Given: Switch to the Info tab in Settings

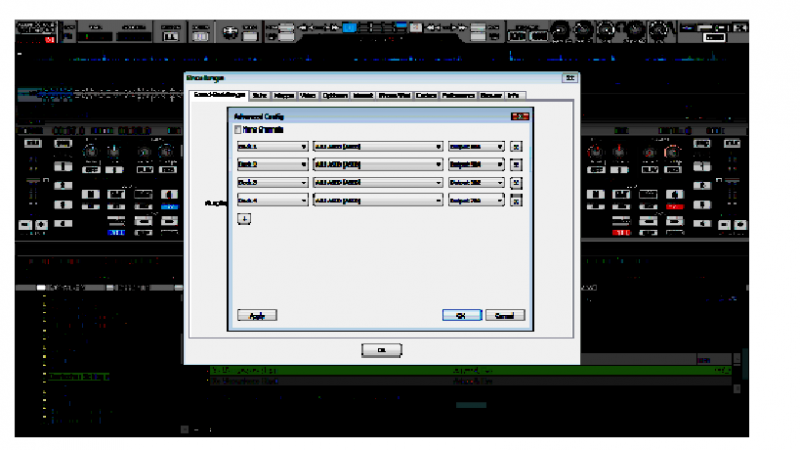Looking at the screenshot, I should pyautogui.click(x=514, y=95).
